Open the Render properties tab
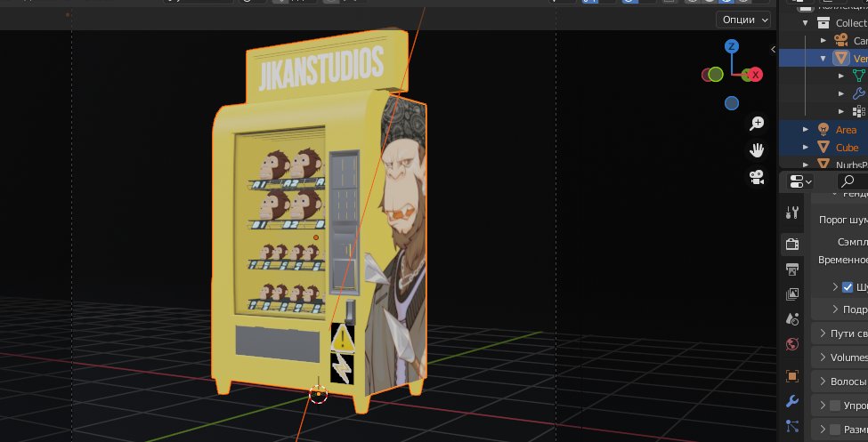 click(x=792, y=244)
